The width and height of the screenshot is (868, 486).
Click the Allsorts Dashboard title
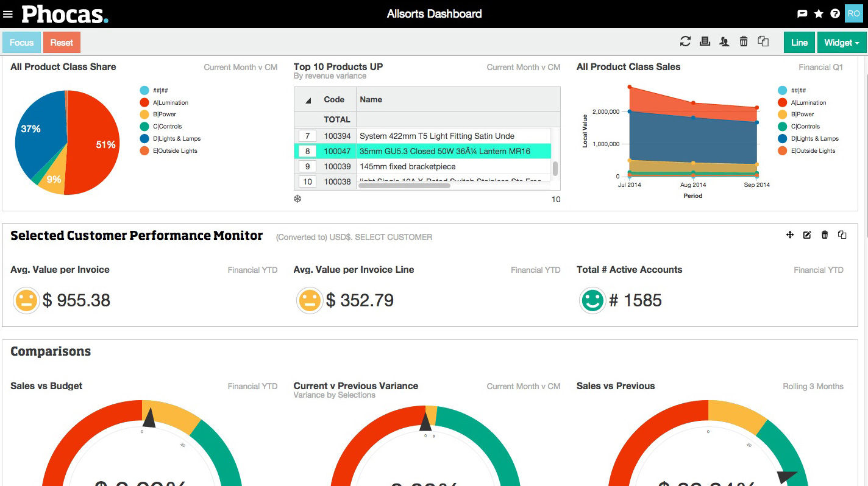pos(435,13)
